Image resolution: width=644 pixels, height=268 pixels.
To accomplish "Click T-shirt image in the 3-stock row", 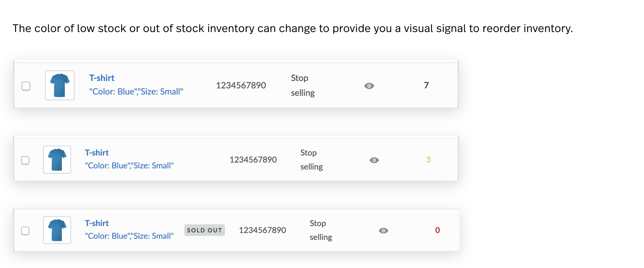I will (x=57, y=159).
